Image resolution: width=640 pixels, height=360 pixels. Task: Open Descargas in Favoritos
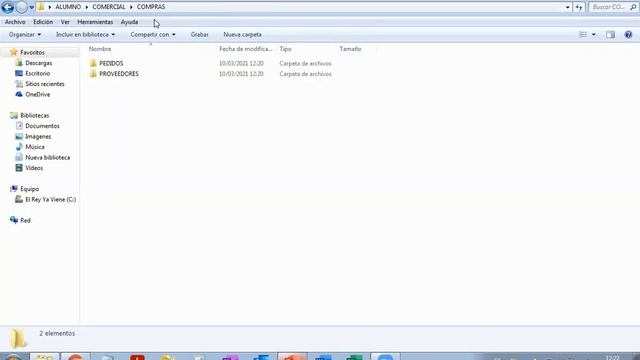[x=38, y=63]
